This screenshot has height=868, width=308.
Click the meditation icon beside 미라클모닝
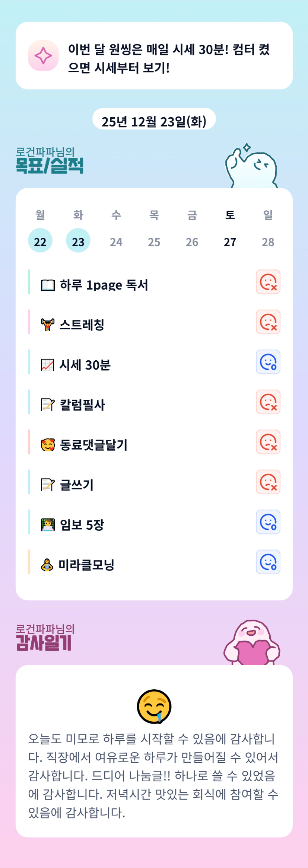pos(47,565)
